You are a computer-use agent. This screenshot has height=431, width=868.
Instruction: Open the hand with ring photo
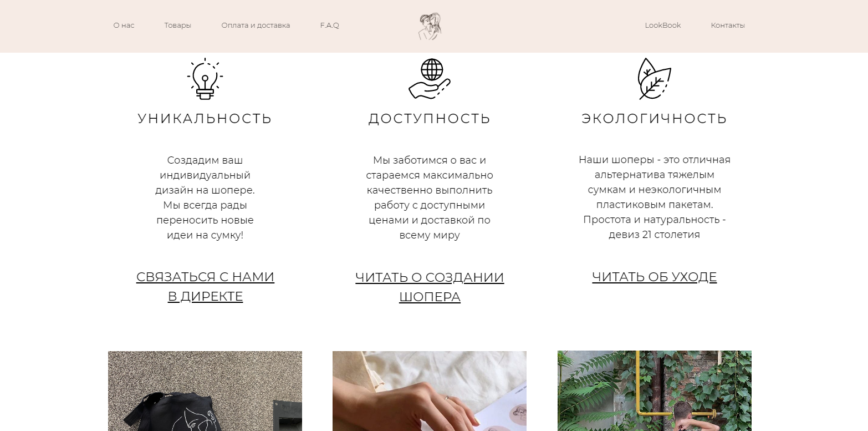pyautogui.click(x=430, y=391)
